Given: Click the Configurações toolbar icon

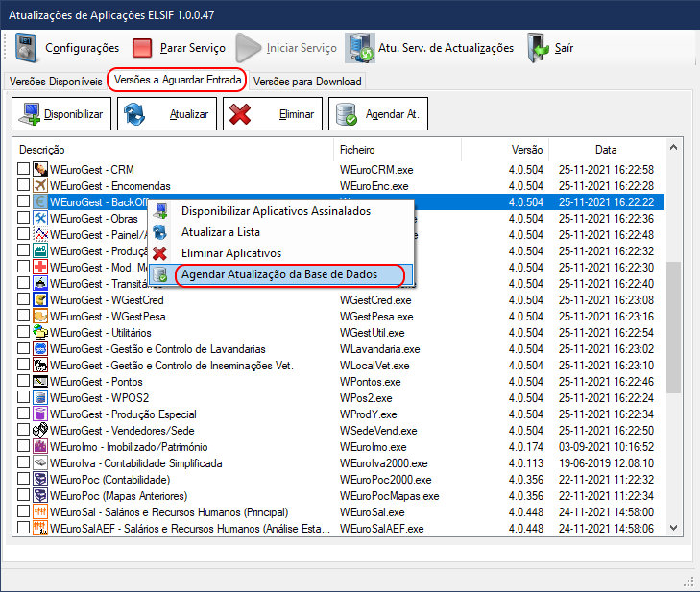Looking at the screenshot, I should tap(26, 48).
